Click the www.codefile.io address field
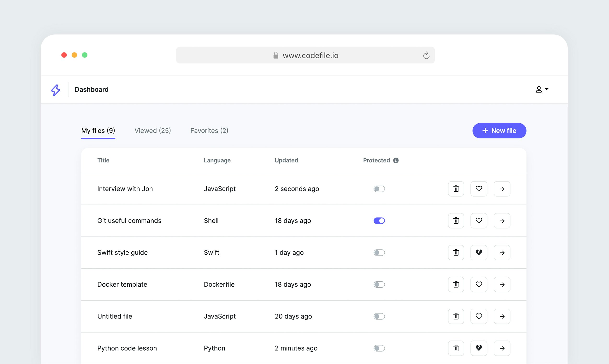This screenshot has height=364, width=609. point(305,55)
